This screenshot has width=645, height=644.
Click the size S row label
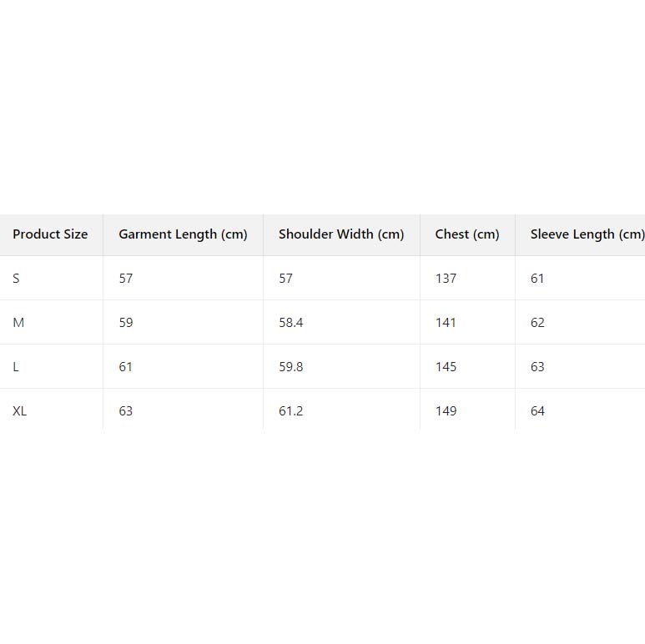tap(16, 279)
